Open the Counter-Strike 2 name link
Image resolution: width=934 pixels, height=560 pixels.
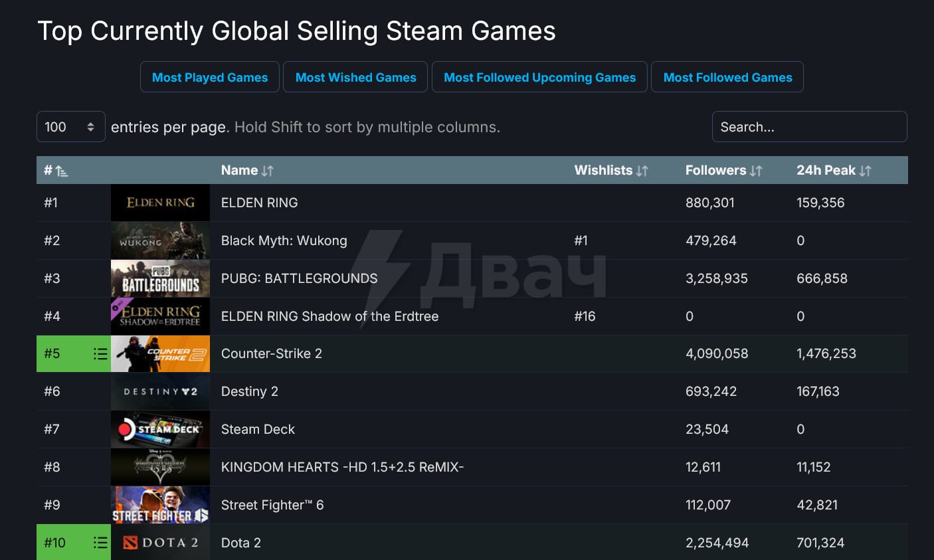(x=271, y=354)
